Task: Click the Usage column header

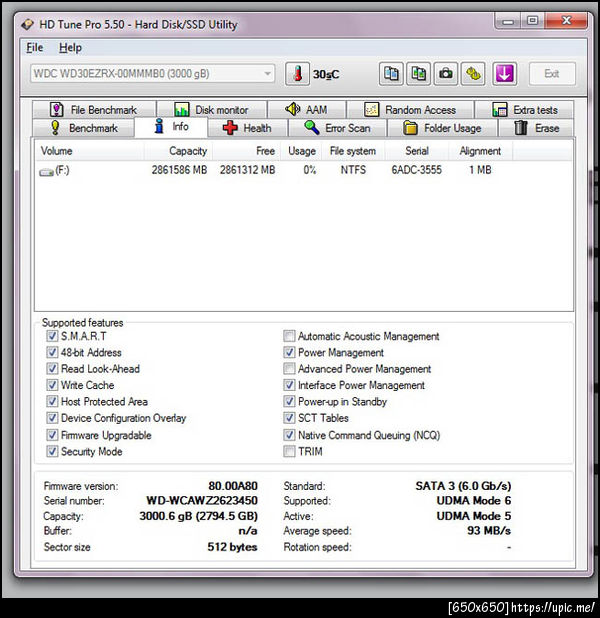Action: 302,151
